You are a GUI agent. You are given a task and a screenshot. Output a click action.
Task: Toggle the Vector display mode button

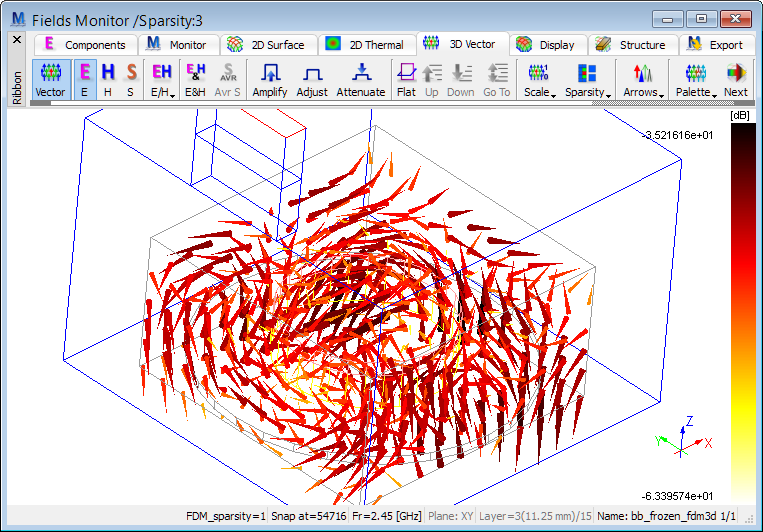point(50,79)
